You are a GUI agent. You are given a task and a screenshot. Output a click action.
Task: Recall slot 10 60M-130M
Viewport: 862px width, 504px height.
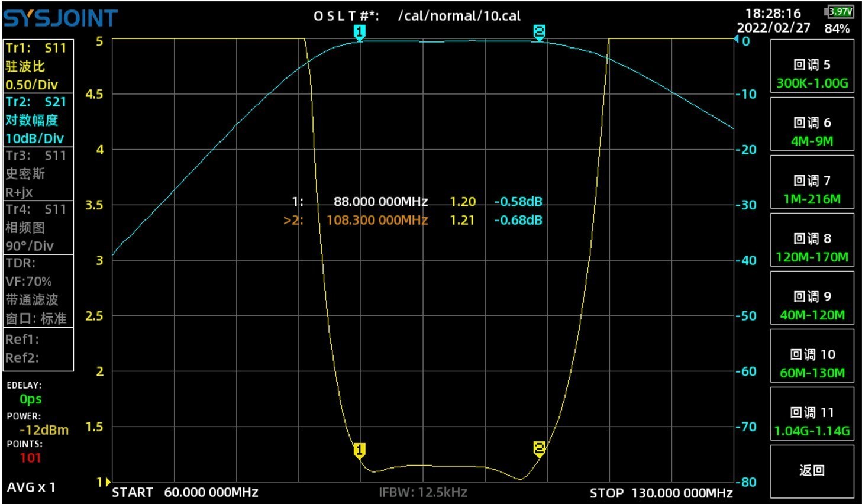(812, 356)
